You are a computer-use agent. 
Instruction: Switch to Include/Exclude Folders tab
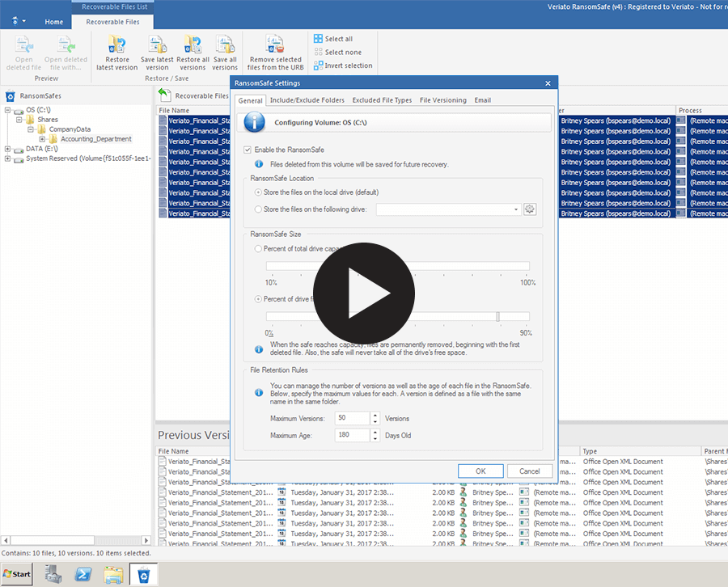[x=307, y=100]
